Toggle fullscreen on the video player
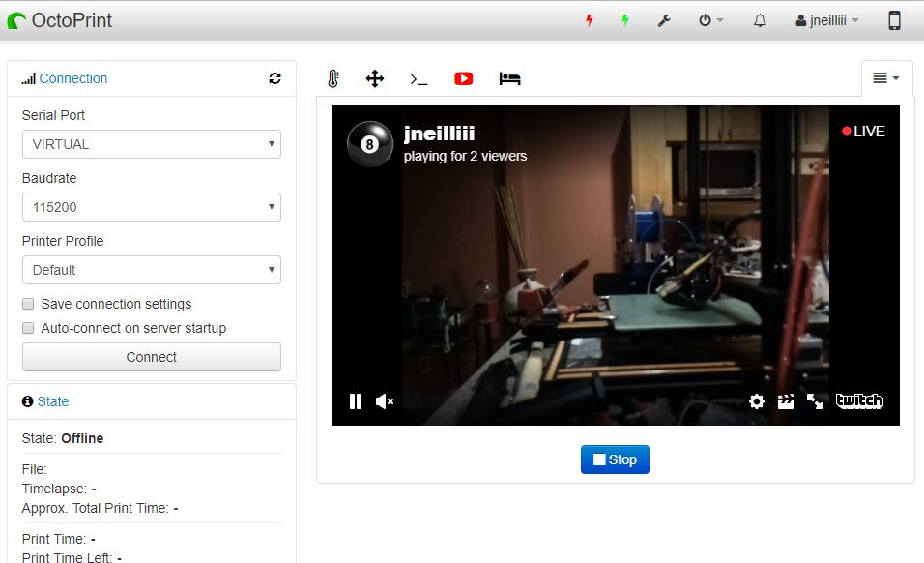Viewport: 924px width, 563px height. click(815, 401)
